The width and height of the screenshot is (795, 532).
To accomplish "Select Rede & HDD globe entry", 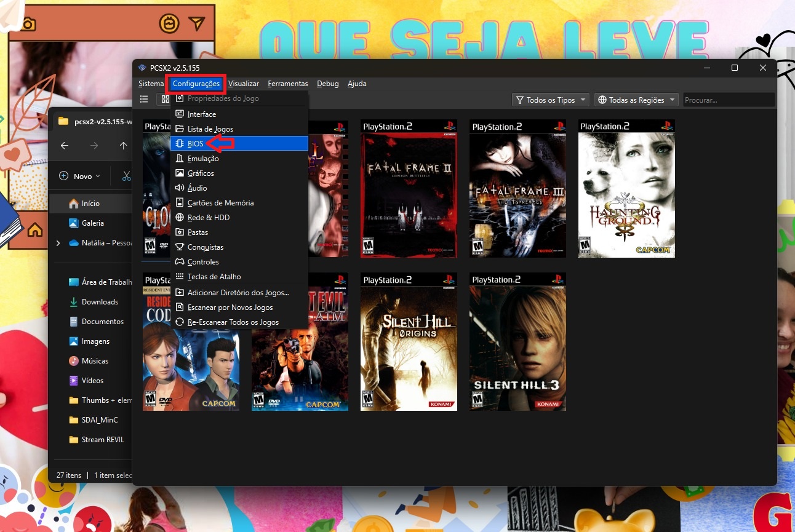I will [208, 218].
